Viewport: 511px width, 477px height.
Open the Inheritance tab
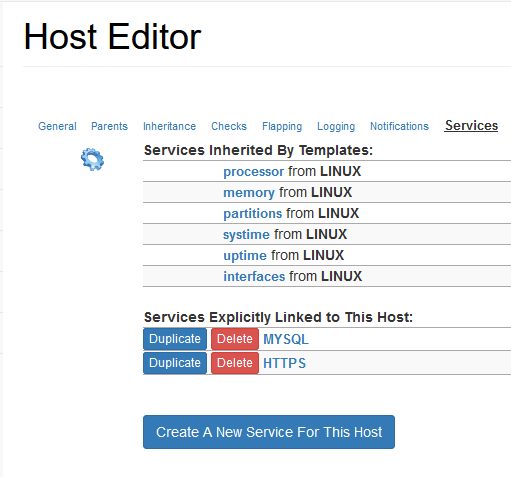[x=169, y=126]
